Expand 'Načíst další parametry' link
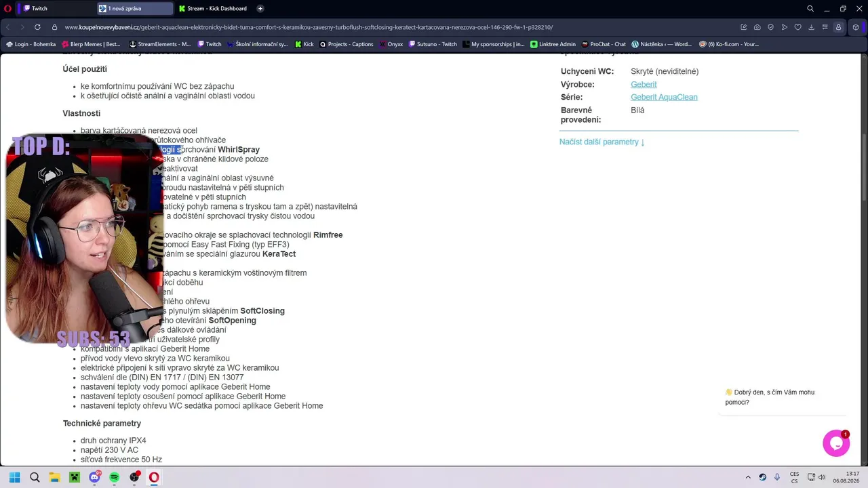This screenshot has width=868, height=488. click(x=602, y=142)
